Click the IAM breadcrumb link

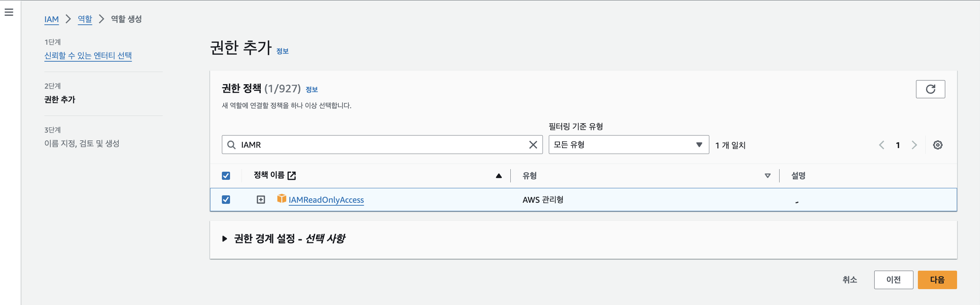(51, 19)
